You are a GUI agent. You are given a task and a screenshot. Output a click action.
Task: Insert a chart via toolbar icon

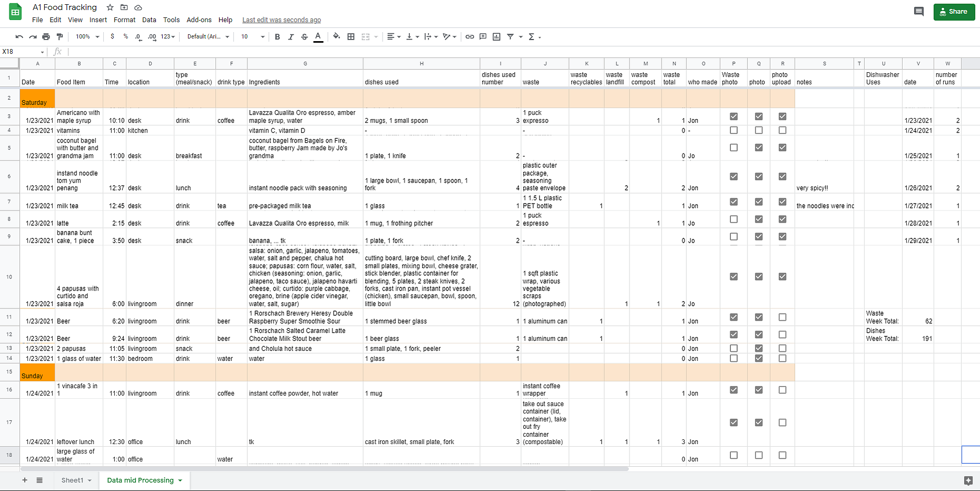(x=496, y=37)
